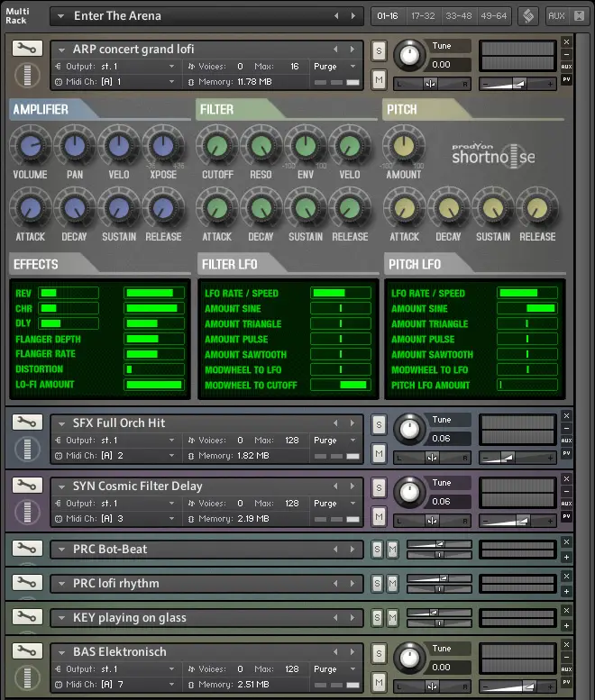Viewport: 595px width, 700px height.
Task: Mute the ARP concert grand lofi instrument
Action: 379,80
